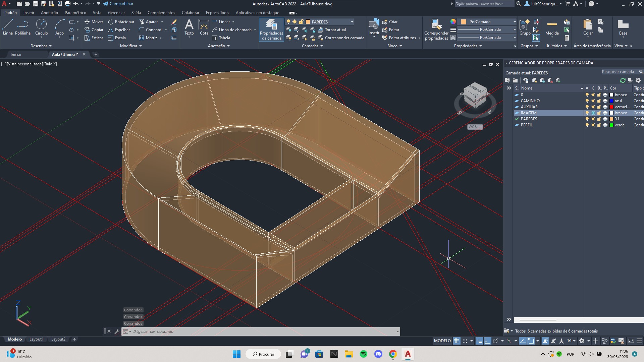
Task: Toggle grid display in status bar
Action: tap(457, 341)
